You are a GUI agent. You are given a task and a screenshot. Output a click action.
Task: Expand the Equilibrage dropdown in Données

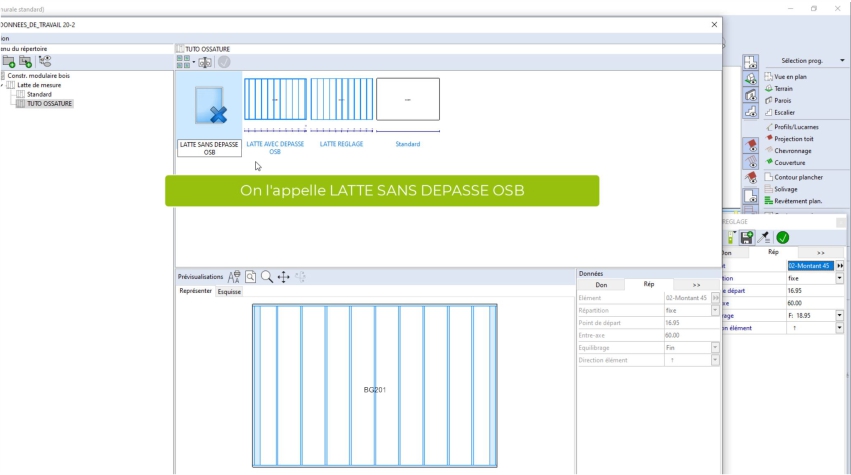tap(715, 346)
